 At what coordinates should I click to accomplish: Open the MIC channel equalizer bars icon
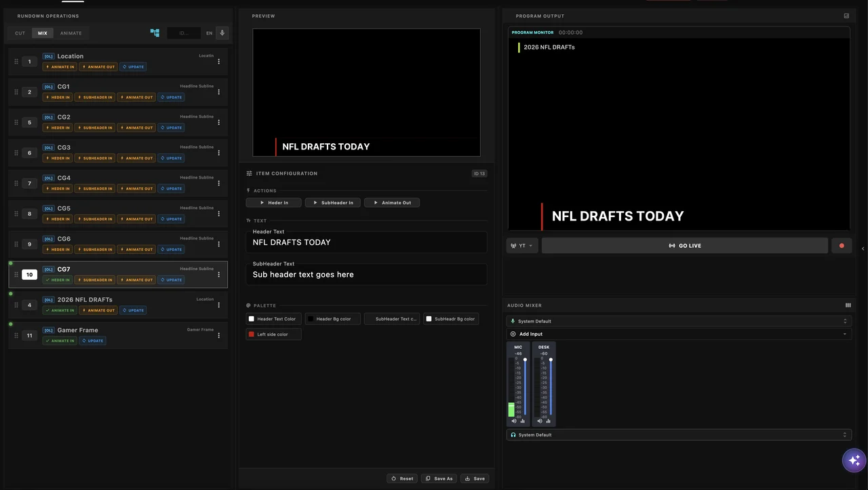522,421
